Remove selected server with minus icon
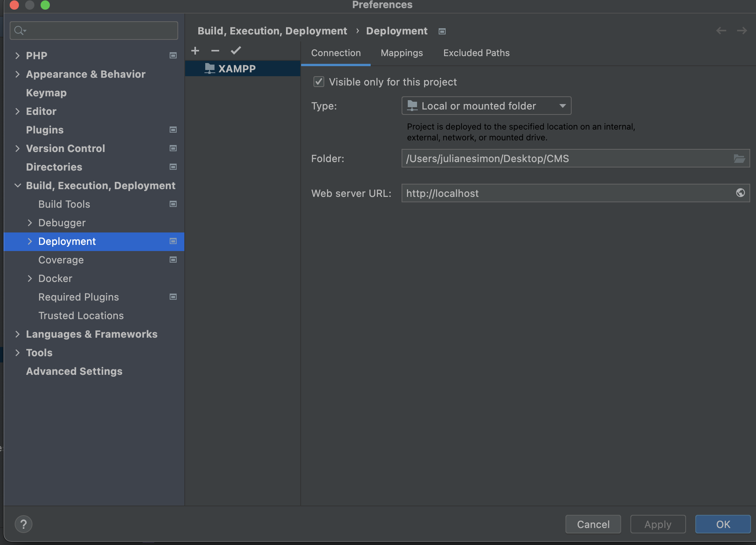 (215, 51)
